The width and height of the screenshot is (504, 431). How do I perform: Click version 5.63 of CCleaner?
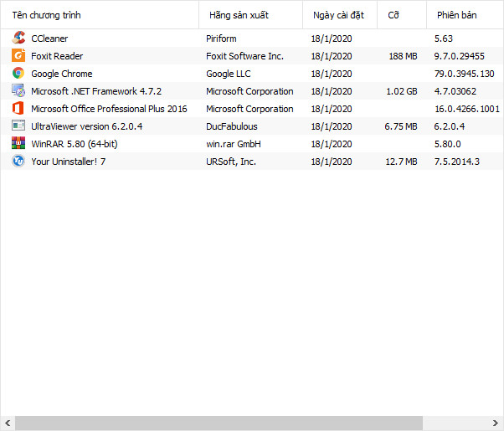point(444,38)
